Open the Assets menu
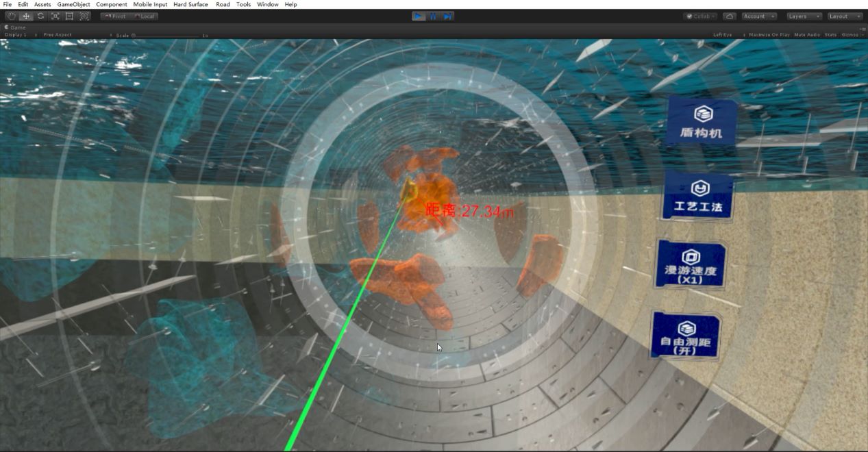The height and width of the screenshot is (452, 868). tap(42, 4)
